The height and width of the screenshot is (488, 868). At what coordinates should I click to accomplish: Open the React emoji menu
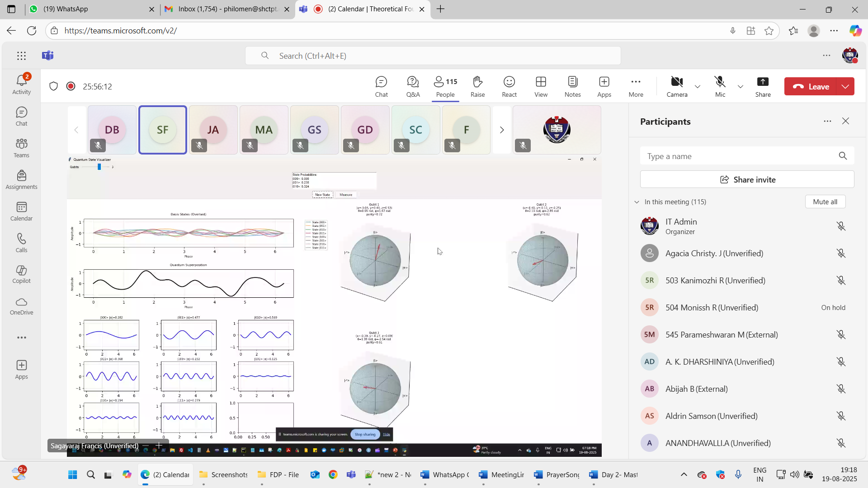tap(509, 86)
